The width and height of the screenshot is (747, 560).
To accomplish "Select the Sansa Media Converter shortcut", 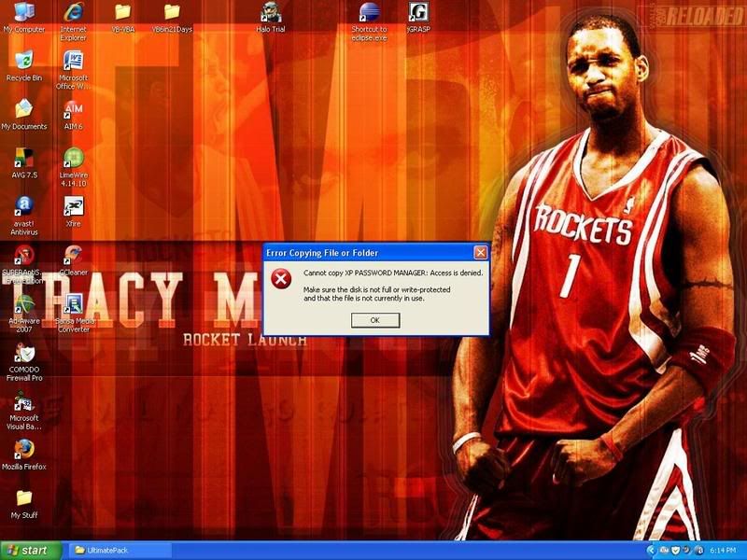I will pos(74,314).
